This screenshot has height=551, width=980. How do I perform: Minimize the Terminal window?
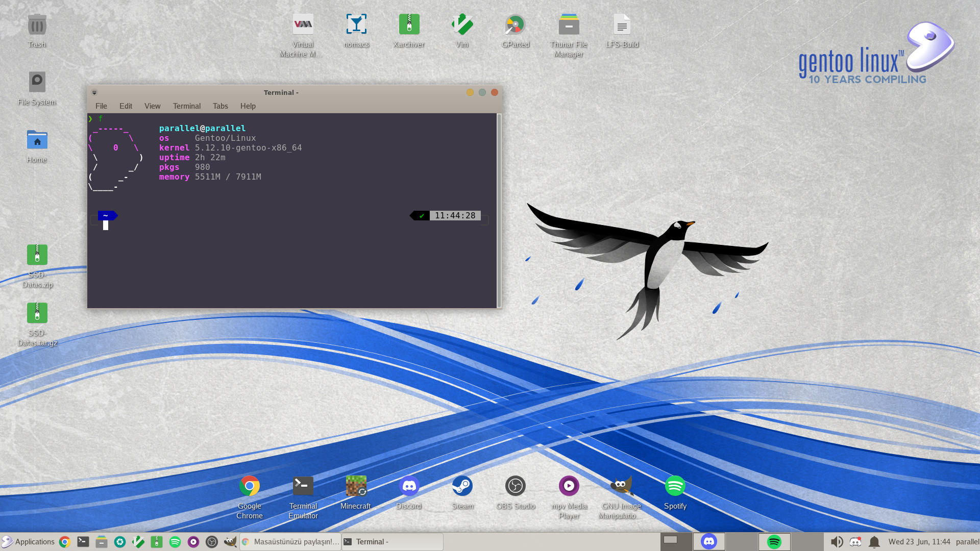(x=470, y=92)
